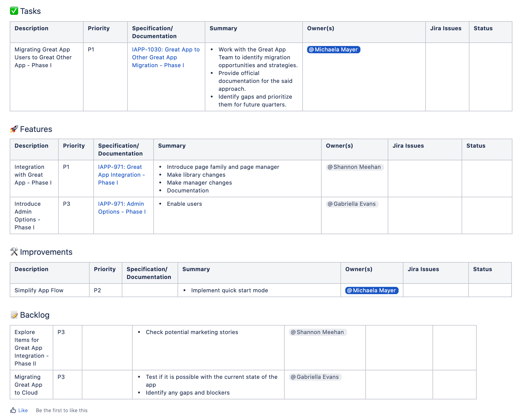The image size is (527, 420).
Task: Click the @Shannon Meehan mention in Features table
Action: [x=354, y=167]
